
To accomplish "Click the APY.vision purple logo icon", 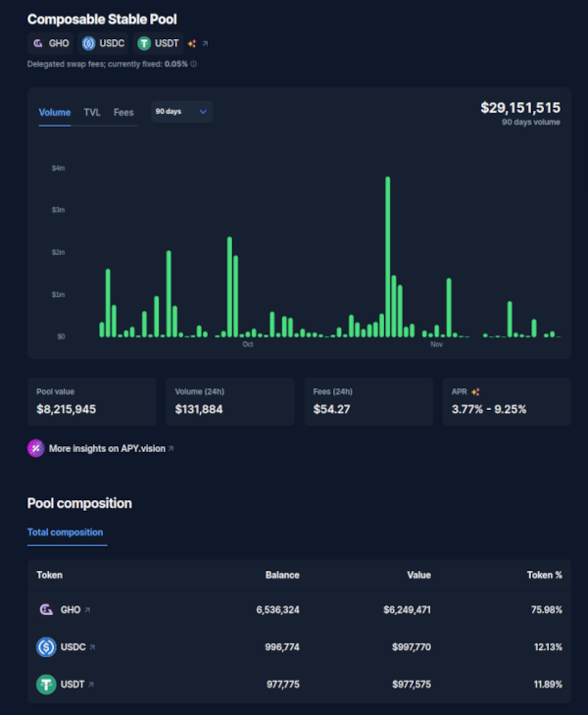I will (35, 448).
